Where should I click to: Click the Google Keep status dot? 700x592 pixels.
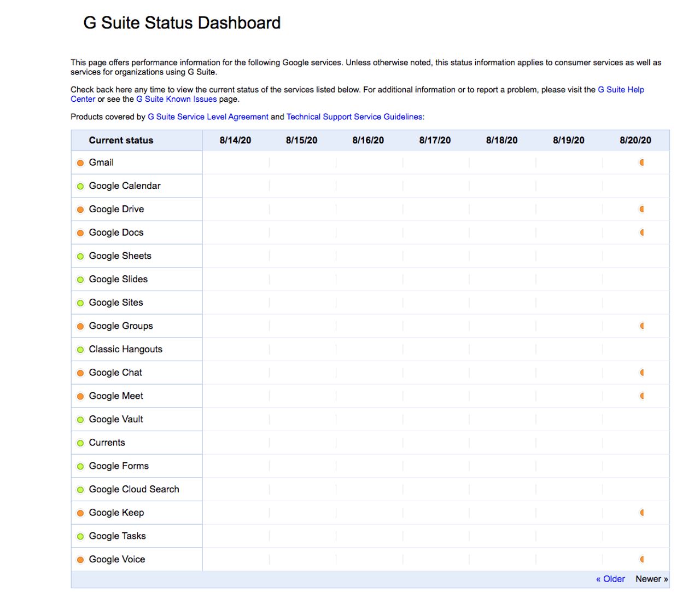click(x=80, y=513)
